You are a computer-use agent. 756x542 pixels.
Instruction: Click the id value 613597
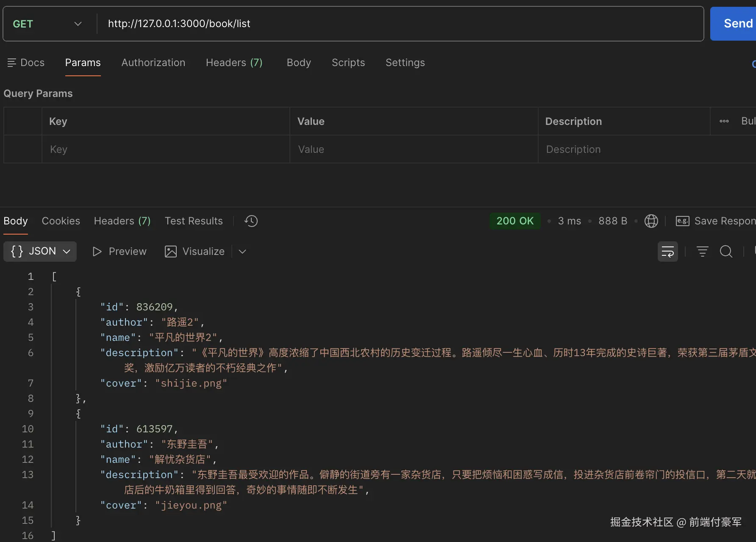[x=154, y=429]
